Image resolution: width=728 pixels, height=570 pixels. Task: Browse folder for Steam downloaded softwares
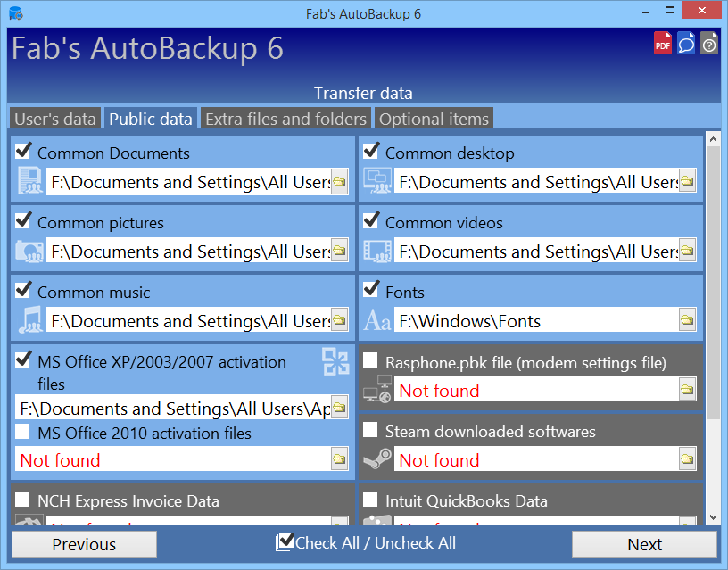click(x=688, y=459)
